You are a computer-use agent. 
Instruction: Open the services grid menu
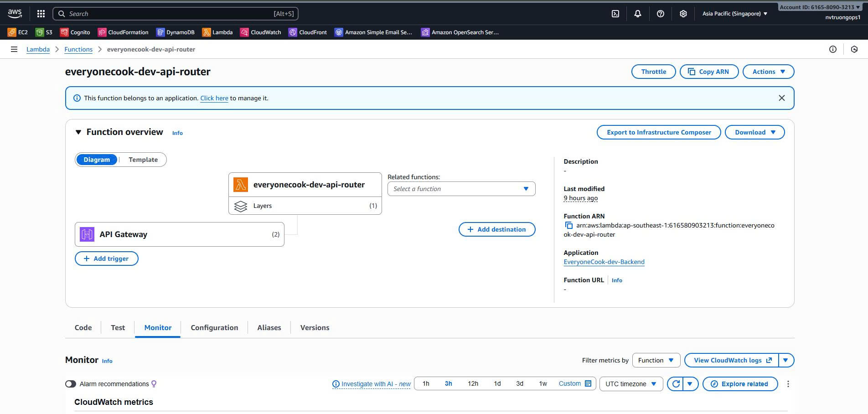click(x=41, y=14)
